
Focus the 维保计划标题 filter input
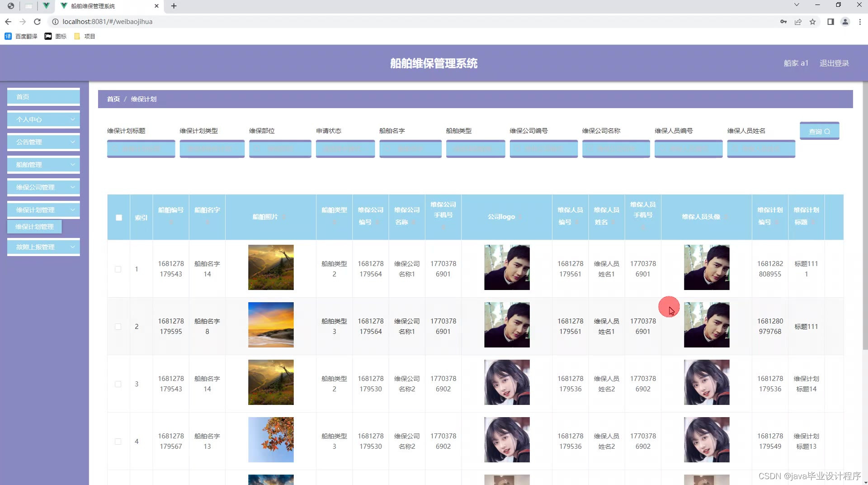pos(141,149)
